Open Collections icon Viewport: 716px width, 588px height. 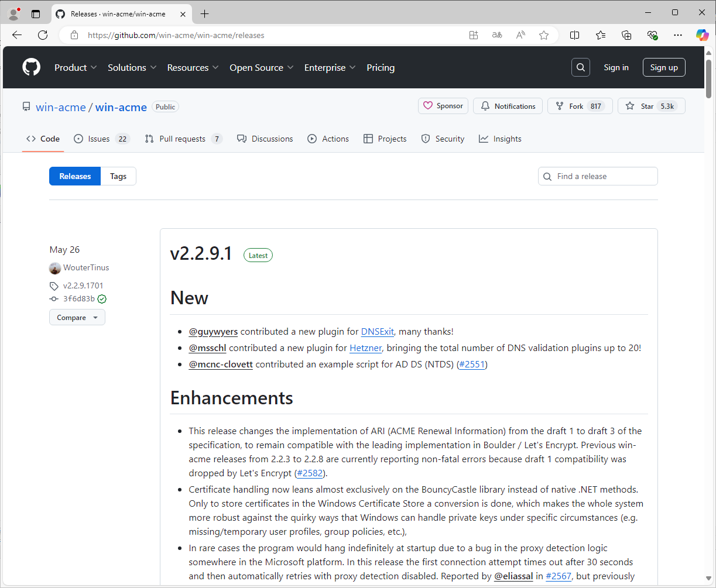(x=626, y=35)
